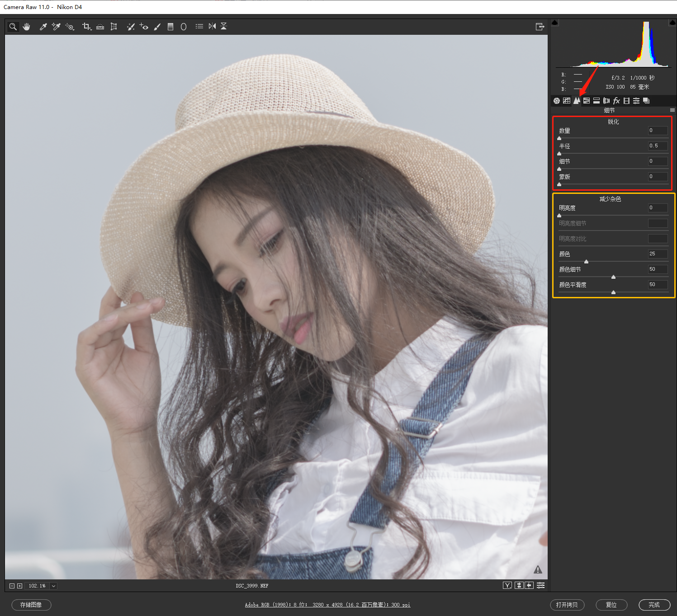This screenshot has width=677, height=616.
Task: Pick the Red Eye Removal tool
Action: 144,27
